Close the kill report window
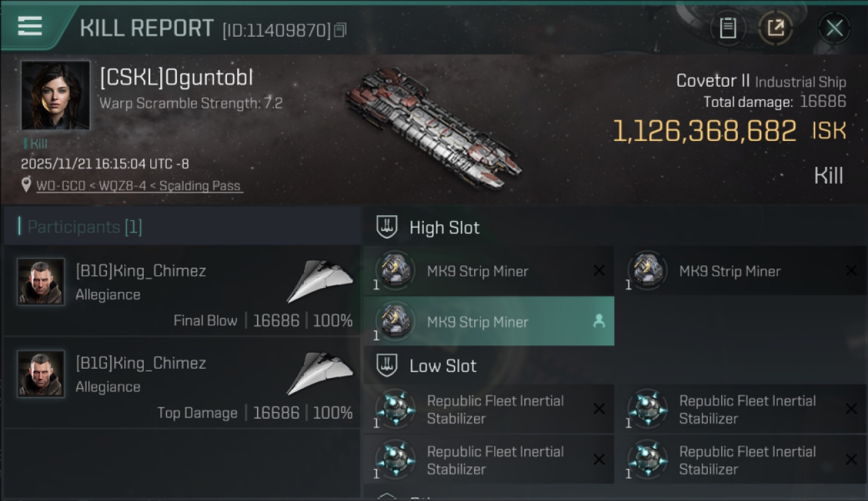The image size is (868, 501). pos(834,28)
